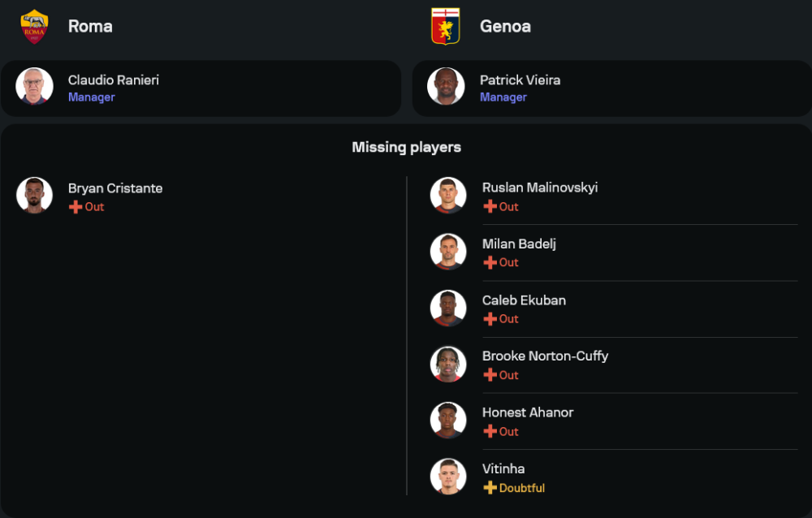Image resolution: width=812 pixels, height=518 pixels.
Task: Click Milan Badelj's player avatar
Action: (448, 252)
